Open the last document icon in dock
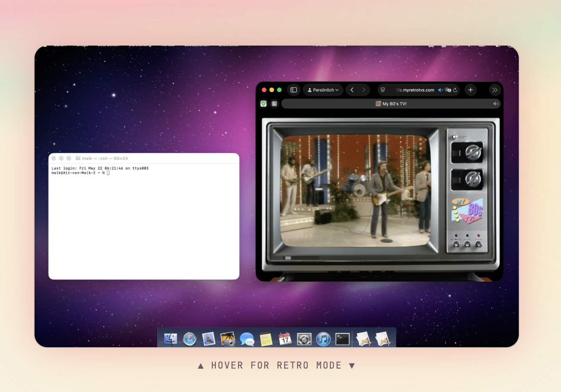The width and height of the screenshot is (561, 392). coord(382,339)
